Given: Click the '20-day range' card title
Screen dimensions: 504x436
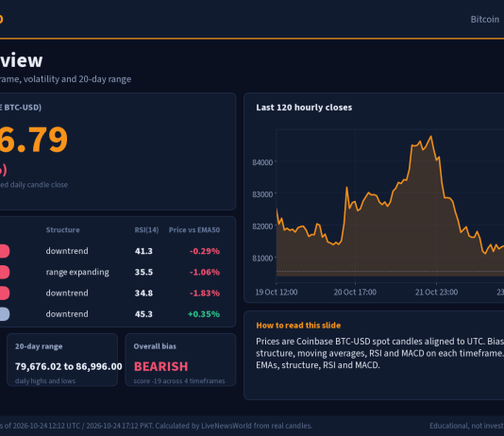Looking at the screenshot, I should pos(39,346).
